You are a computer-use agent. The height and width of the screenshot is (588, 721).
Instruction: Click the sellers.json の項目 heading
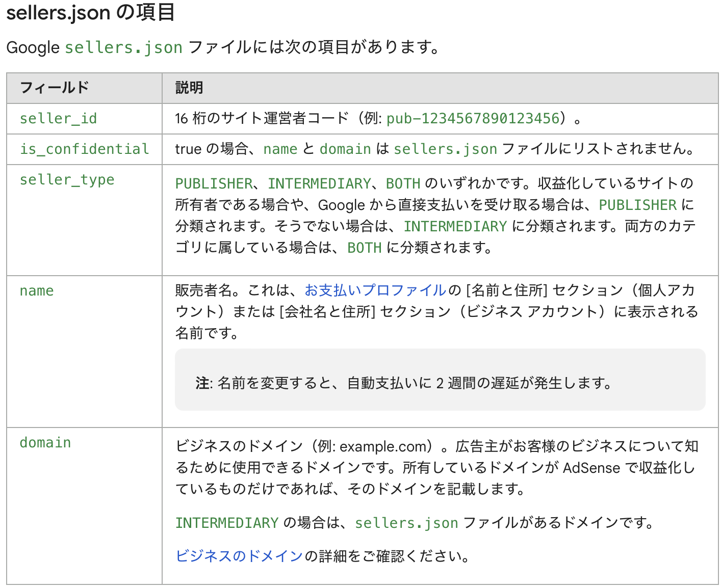(91, 12)
